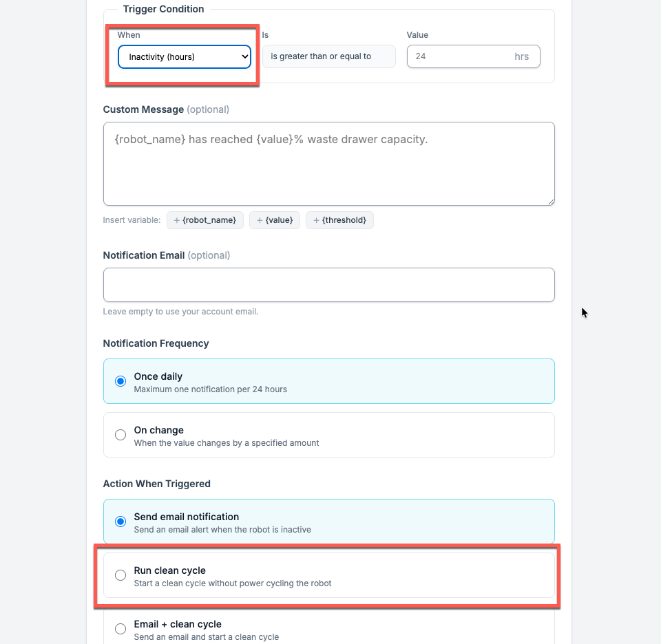The height and width of the screenshot is (644, 661).
Task: Focus the Custom Message text area
Action: (x=328, y=164)
